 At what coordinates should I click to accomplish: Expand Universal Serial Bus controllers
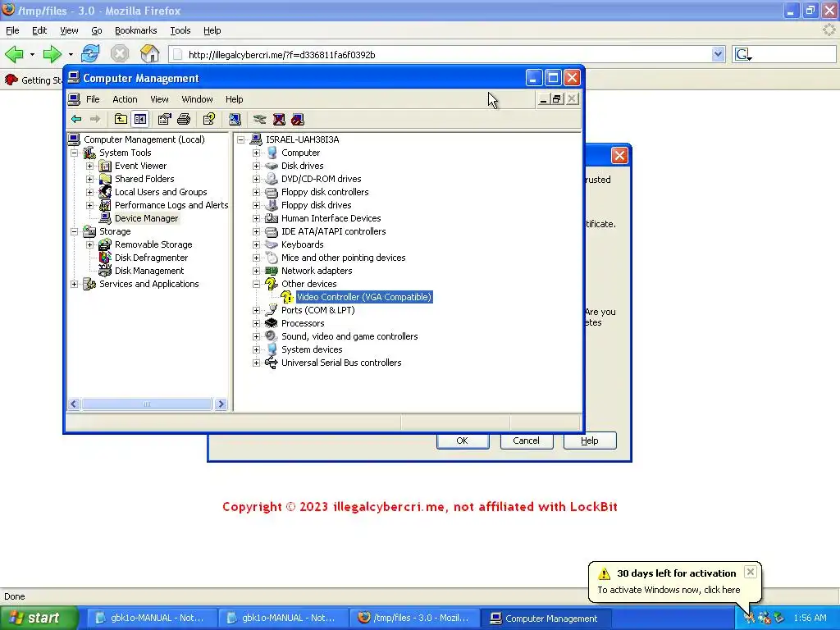point(256,363)
